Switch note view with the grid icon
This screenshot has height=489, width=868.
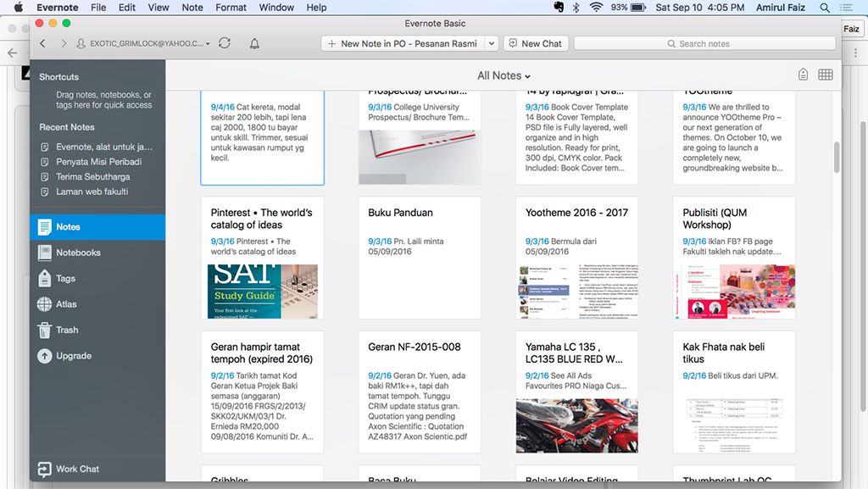click(826, 75)
